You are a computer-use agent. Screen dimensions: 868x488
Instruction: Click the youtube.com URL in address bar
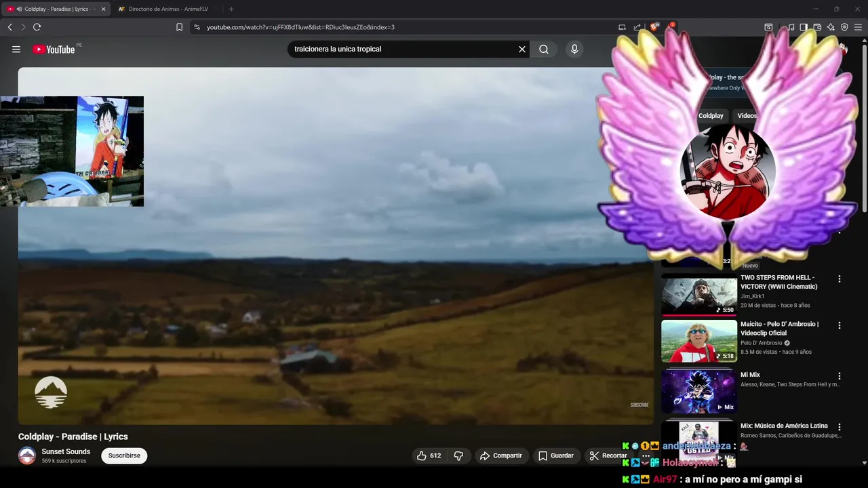(x=300, y=27)
